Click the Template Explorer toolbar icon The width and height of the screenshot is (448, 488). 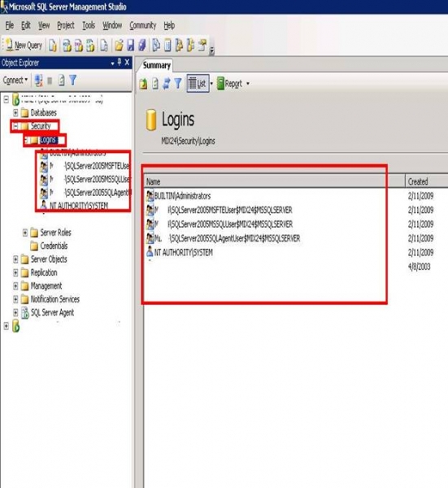tap(190, 46)
